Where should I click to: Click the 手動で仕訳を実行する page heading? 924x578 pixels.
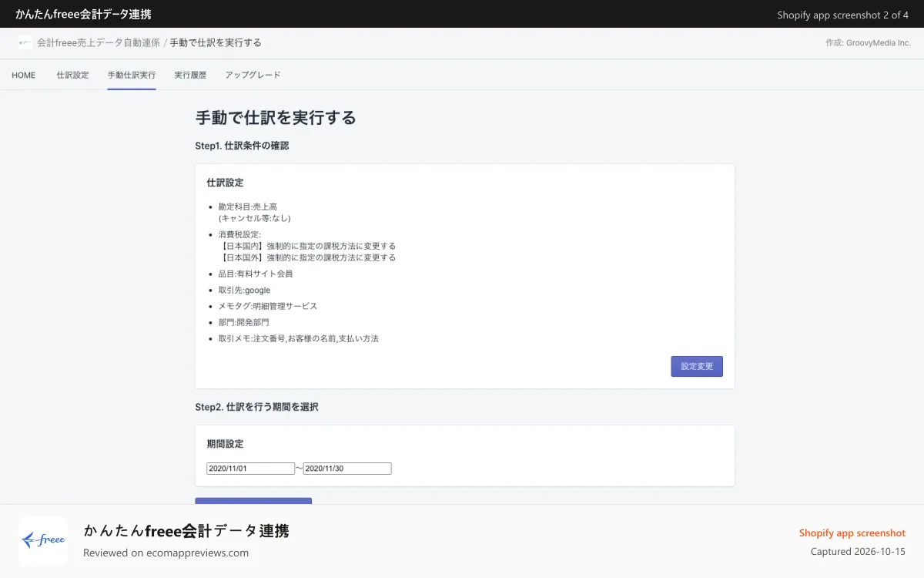276,118
